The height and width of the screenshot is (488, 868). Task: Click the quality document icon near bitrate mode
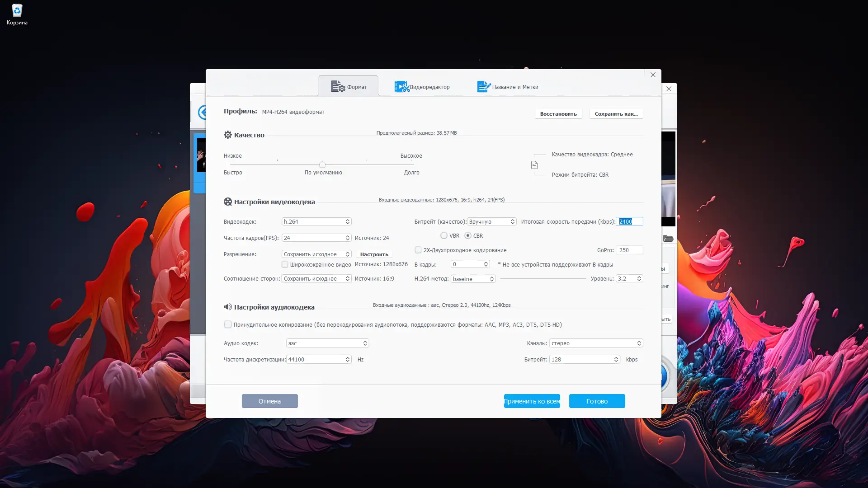tap(534, 165)
